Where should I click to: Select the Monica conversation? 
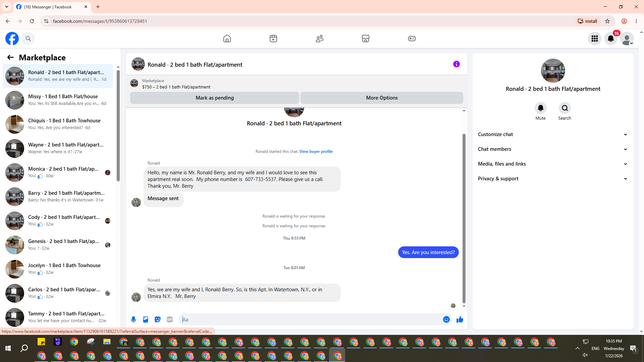[x=58, y=172]
